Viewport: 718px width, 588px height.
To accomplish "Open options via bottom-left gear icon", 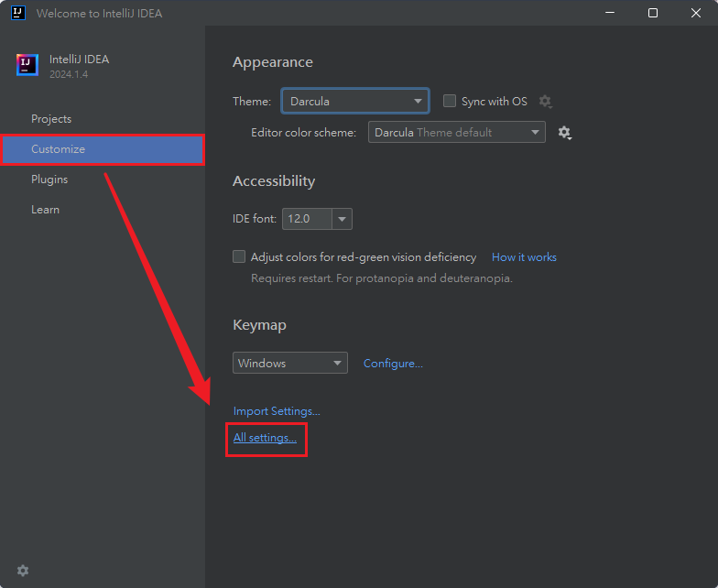I will click(23, 570).
